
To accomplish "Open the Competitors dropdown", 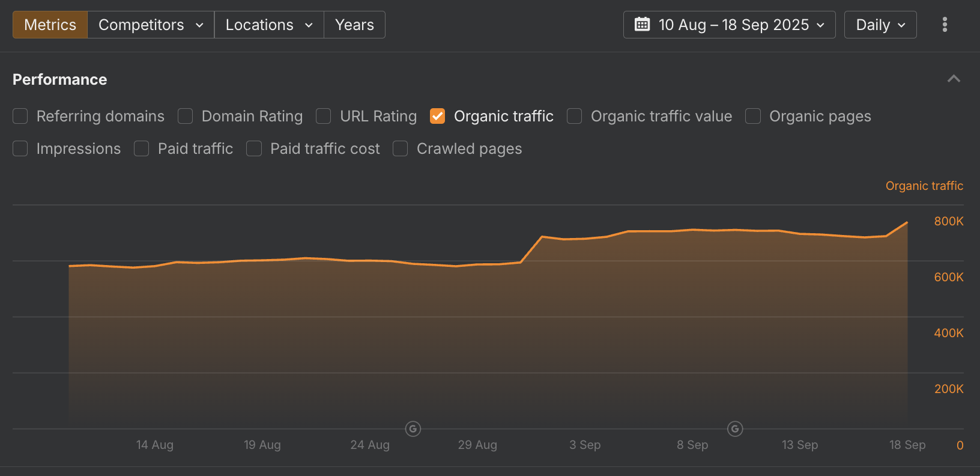I will (x=151, y=25).
